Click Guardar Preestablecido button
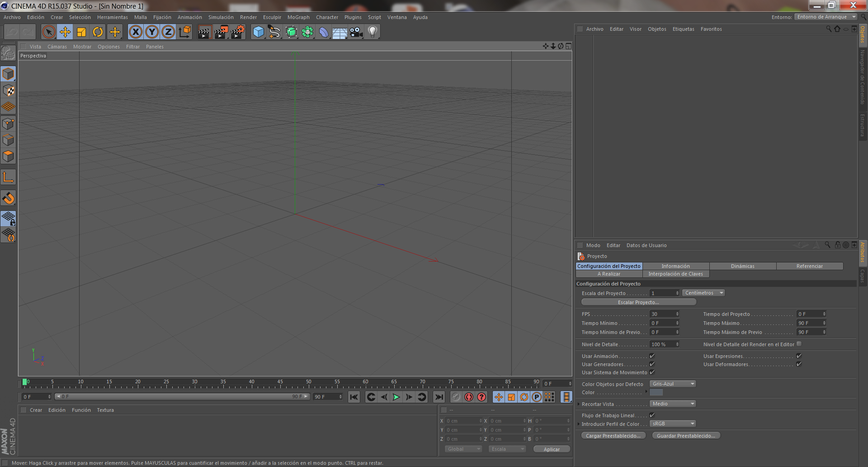 pyautogui.click(x=686, y=436)
